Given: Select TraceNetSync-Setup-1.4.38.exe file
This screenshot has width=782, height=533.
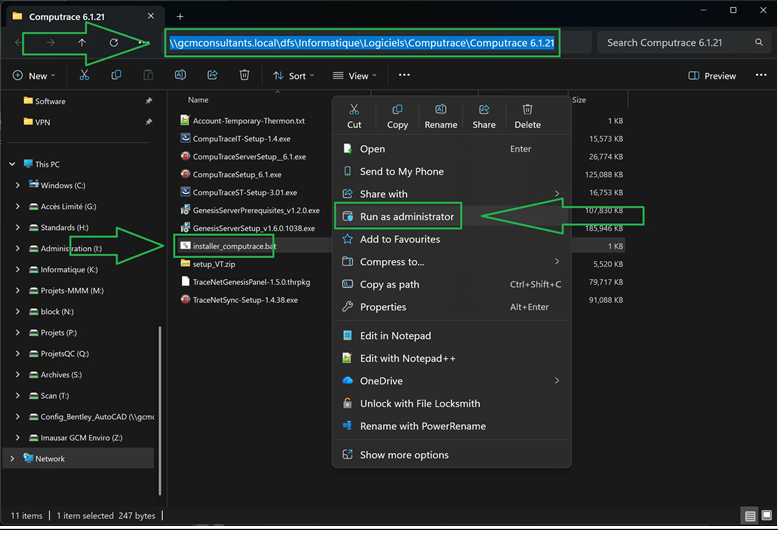Looking at the screenshot, I should point(239,300).
